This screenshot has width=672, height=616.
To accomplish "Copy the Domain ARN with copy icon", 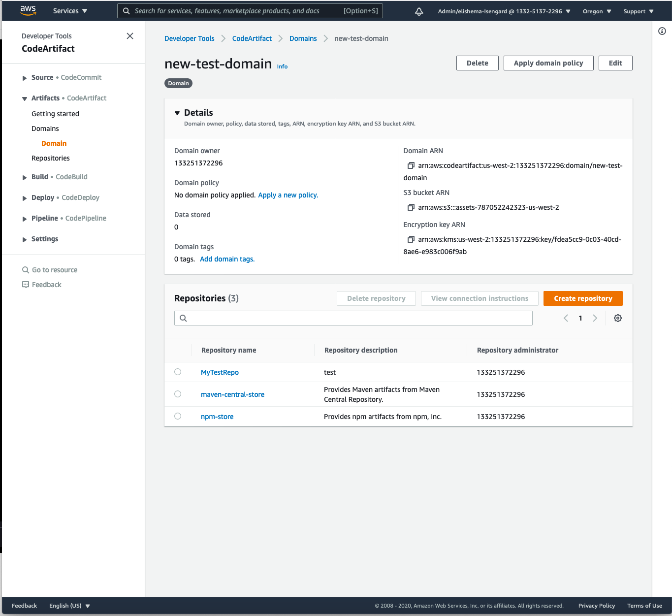I will [x=411, y=165].
